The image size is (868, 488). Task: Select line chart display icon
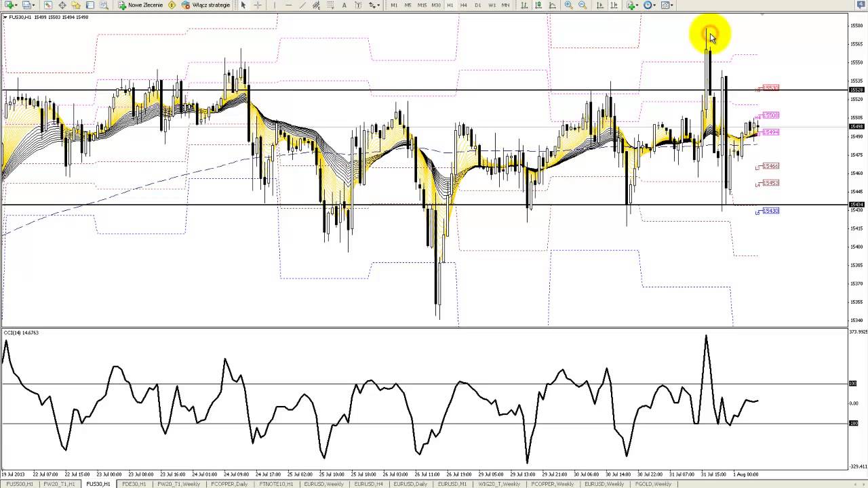pyautogui.click(x=552, y=5)
